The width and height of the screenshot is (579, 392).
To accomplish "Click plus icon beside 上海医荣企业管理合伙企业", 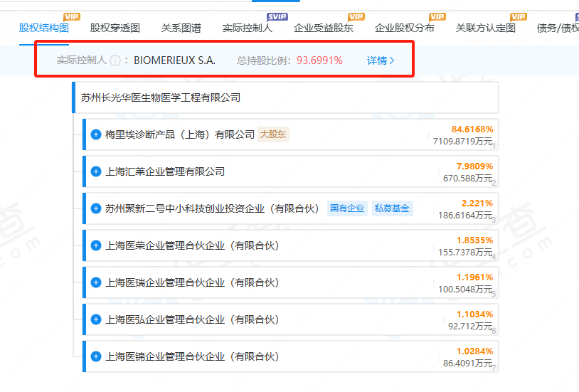I will 96,245.
